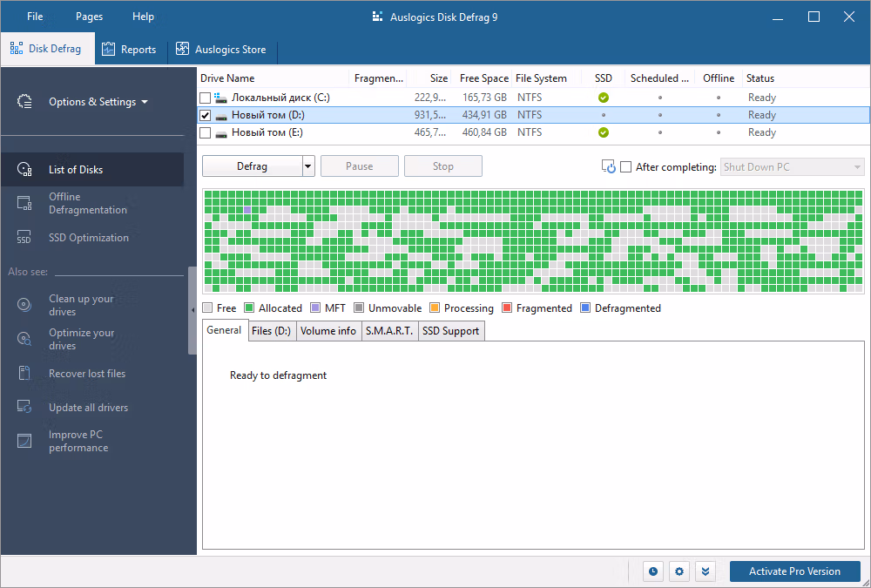Enable the After completing checkbox
Screen dimensions: 871x588
(626, 166)
